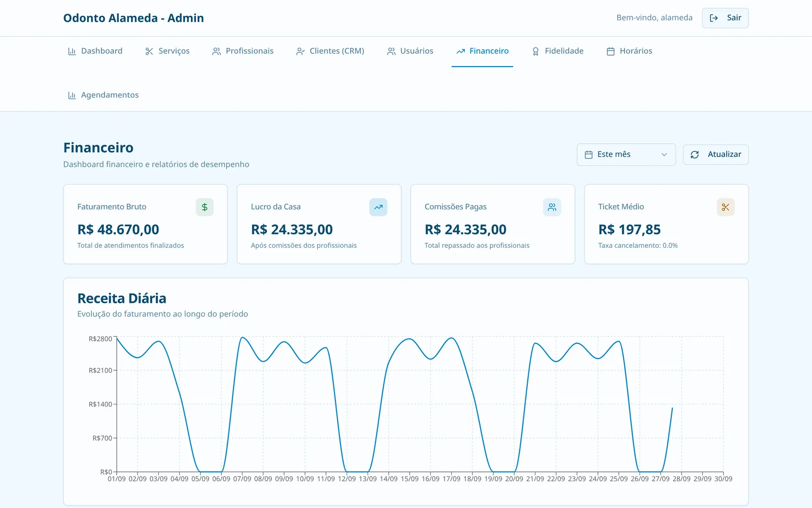This screenshot has height=508, width=812.
Task: Click the bar chart icon beside Dashboard
Action: pos(72,51)
